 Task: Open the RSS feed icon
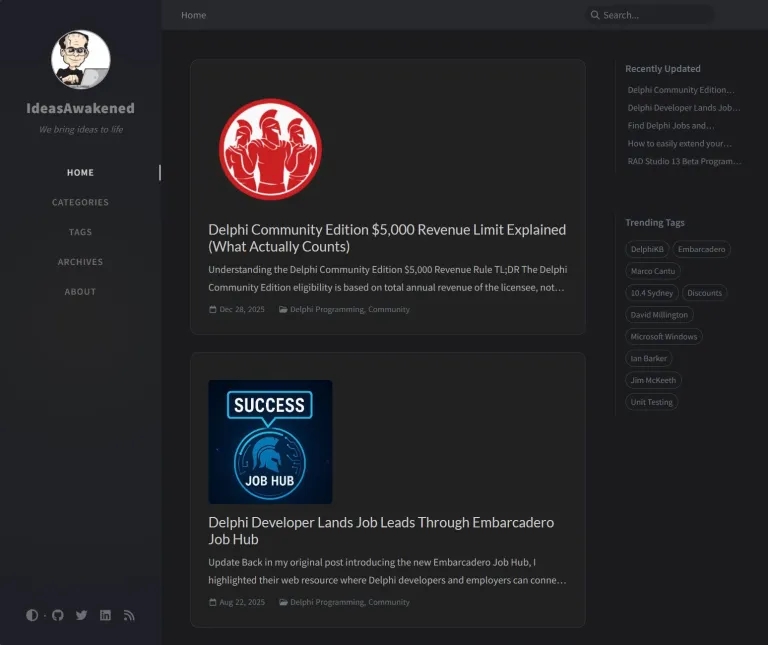click(129, 615)
